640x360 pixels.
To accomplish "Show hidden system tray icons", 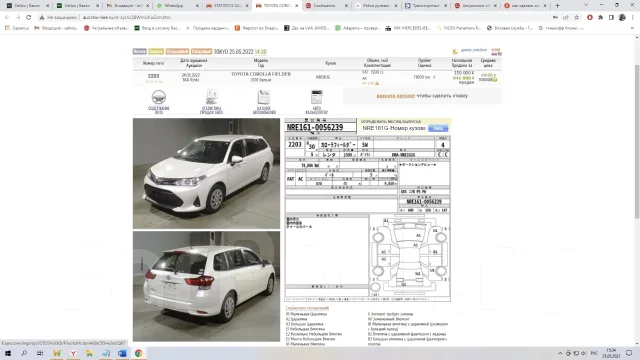I will coord(560,353).
